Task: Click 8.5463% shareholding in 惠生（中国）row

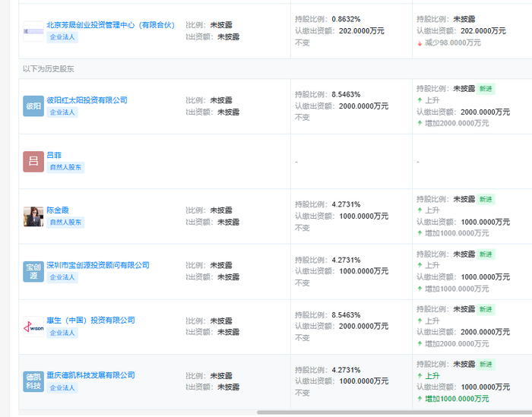Action: (x=346, y=315)
